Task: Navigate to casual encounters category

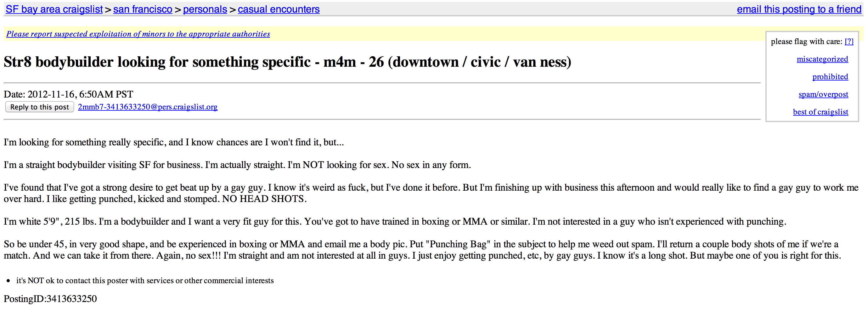Action: (x=279, y=9)
